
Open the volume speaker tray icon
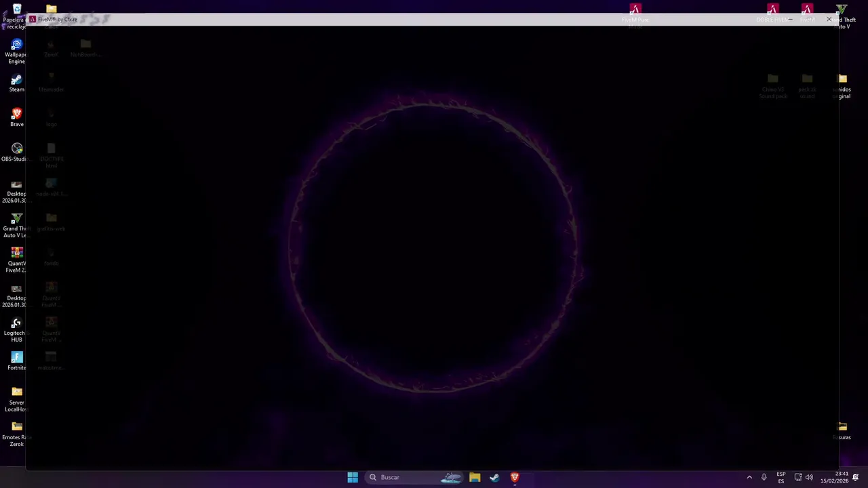809,477
